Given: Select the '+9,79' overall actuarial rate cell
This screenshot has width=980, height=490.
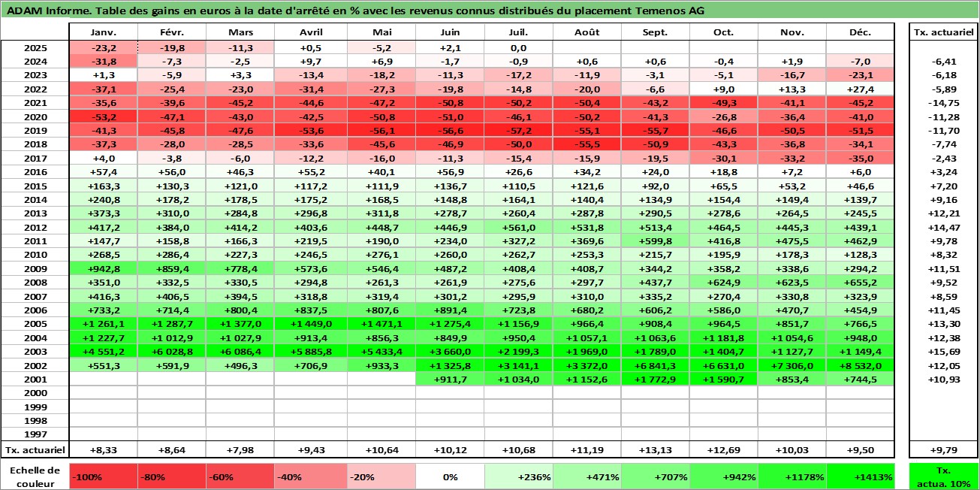Looking at the screenshot, I should pyautogui.click(x=943, y=450).
